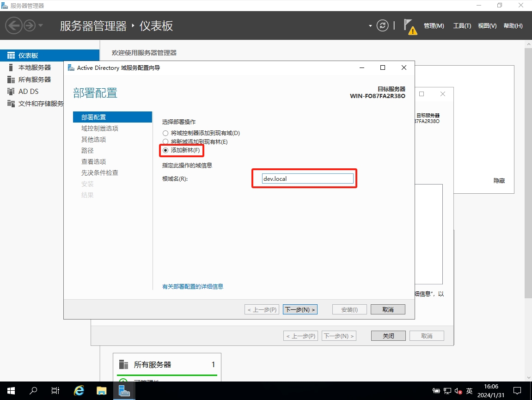Expand navigation history dropdown arrow

coord(41,25)
